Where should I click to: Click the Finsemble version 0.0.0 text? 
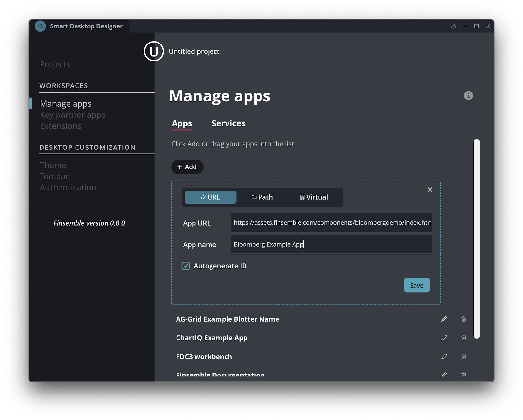(89, 223)
